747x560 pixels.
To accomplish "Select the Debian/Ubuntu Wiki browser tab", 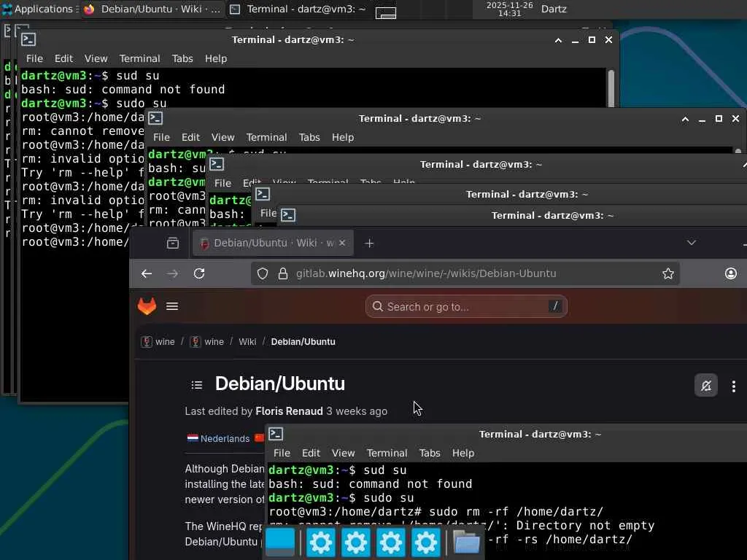I will 273,244.
